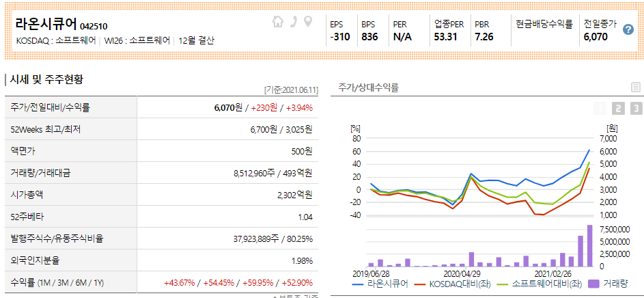Click the 시가총액 row label
644x298 pixels.
click(x=27, y=195)
